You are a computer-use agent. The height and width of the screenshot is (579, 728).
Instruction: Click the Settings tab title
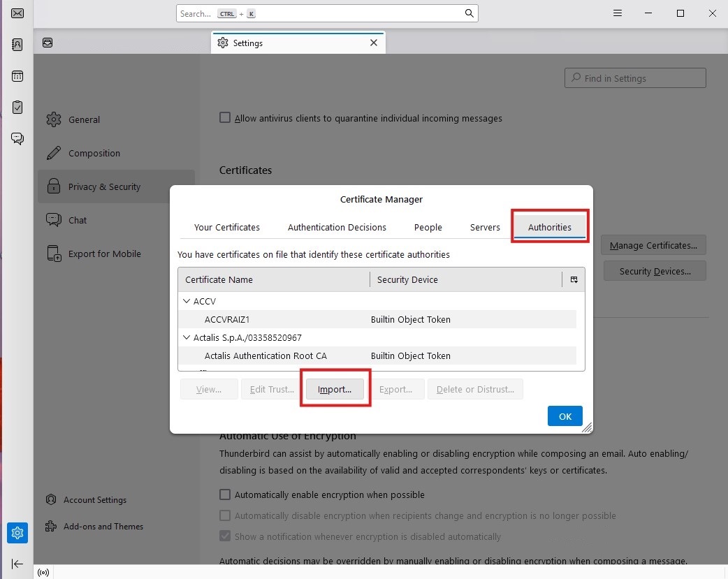pos(247,43)
